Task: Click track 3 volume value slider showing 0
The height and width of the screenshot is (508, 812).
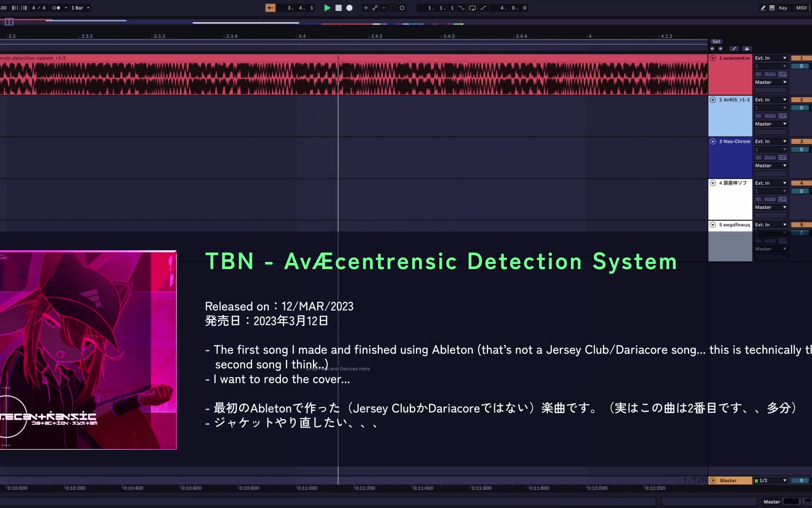Action: pyautogui.click(x=801, y=150)
